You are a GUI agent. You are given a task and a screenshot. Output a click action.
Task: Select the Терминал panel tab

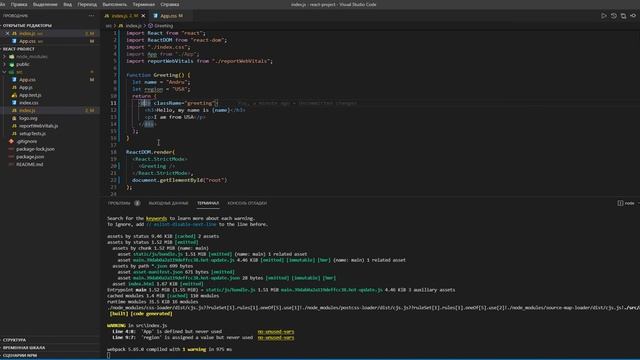[208, 203]
